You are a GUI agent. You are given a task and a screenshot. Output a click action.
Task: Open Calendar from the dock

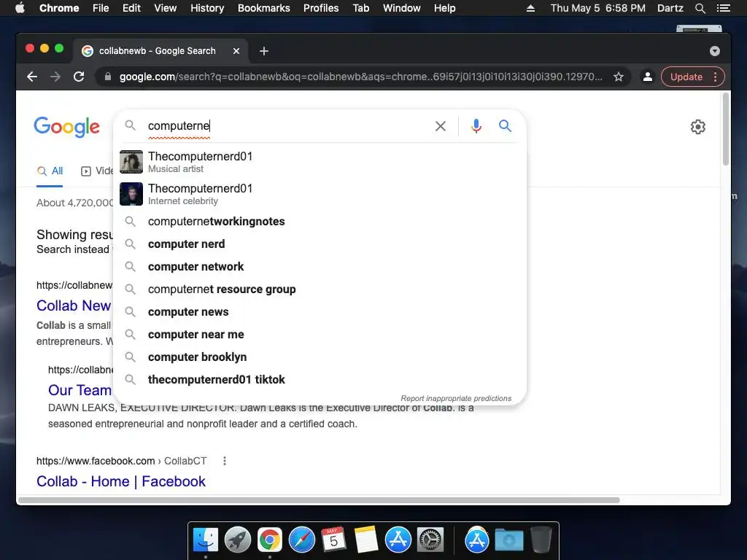click(x=333, y=540)
